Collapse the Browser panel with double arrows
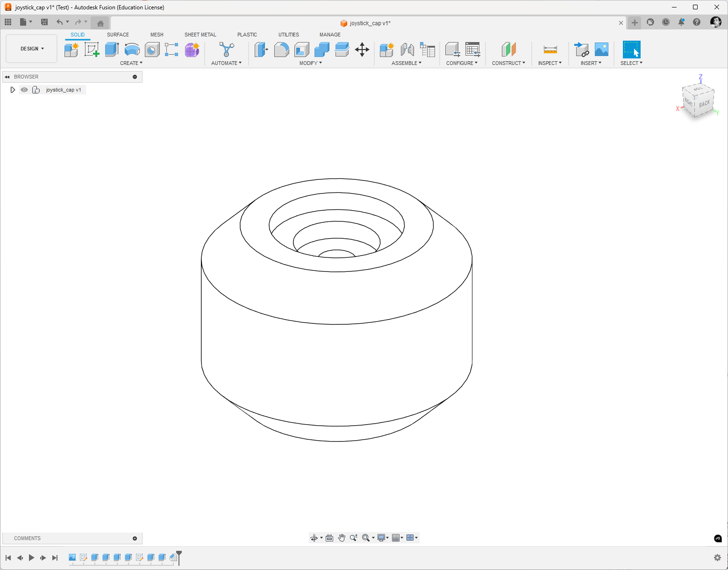 [x=7, y=77]
